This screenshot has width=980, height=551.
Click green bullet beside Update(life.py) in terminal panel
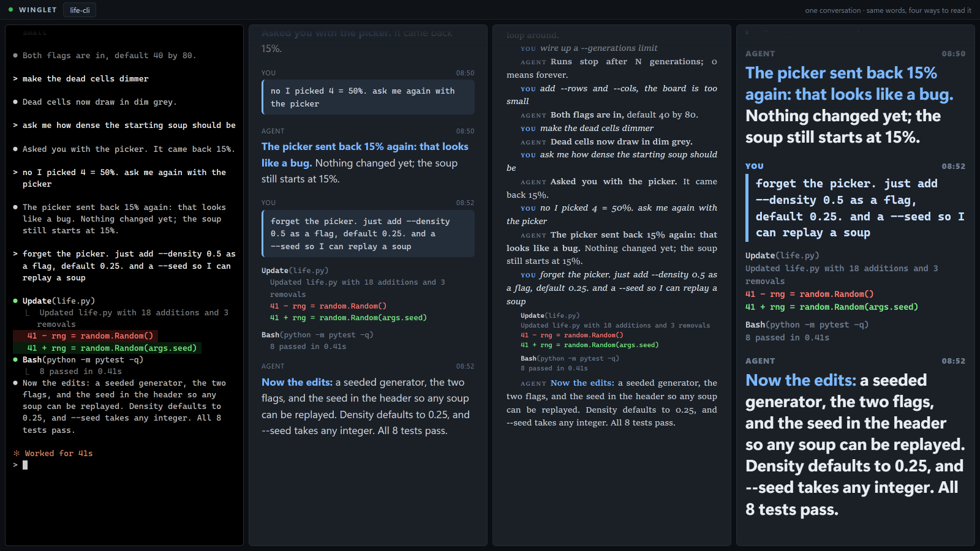coord(15,301)
